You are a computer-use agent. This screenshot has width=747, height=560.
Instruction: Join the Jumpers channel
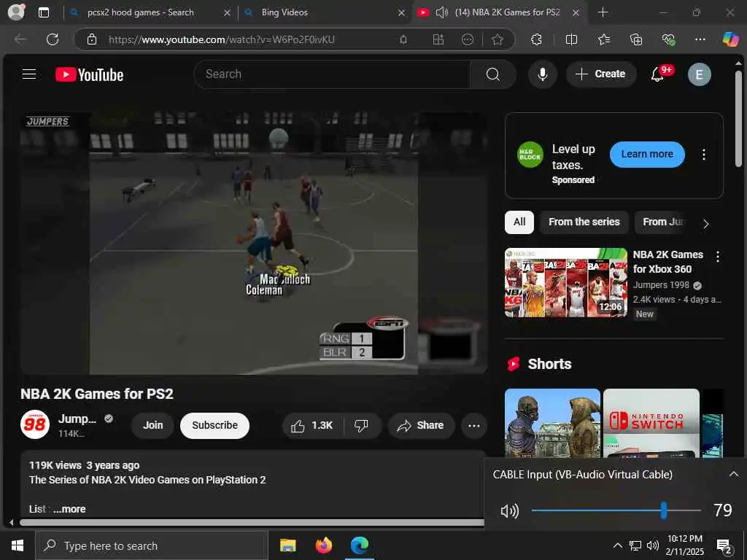pos(153,426)
